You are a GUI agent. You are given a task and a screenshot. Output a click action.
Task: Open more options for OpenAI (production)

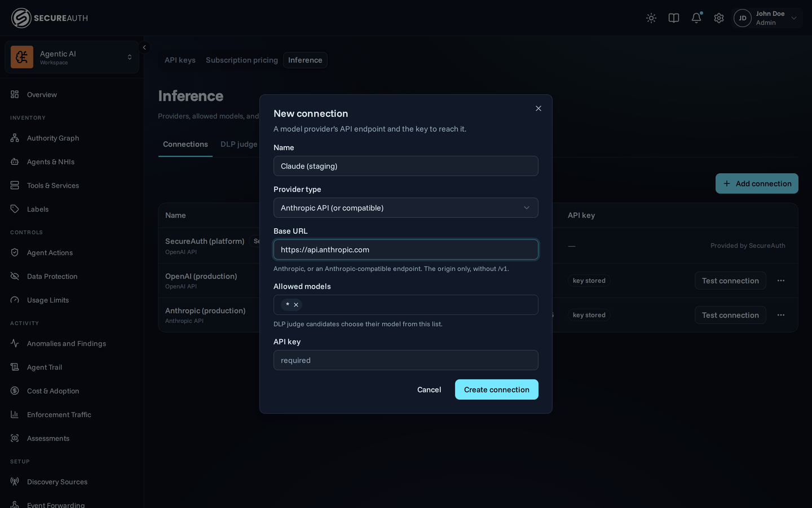point(781,281)
